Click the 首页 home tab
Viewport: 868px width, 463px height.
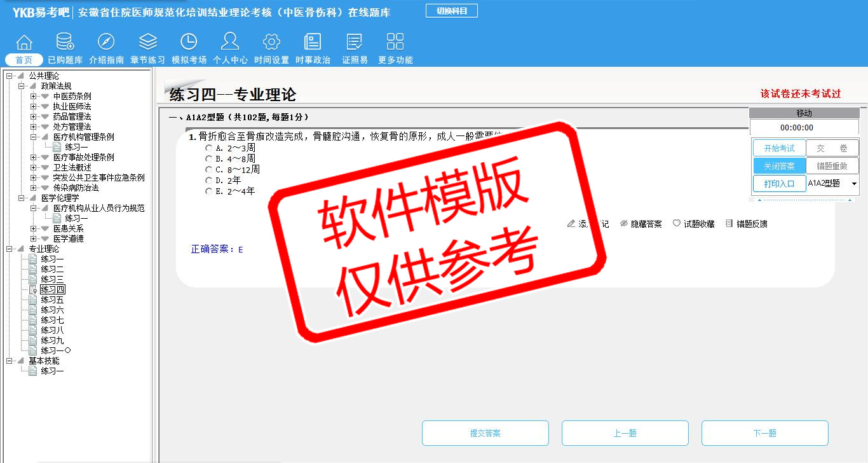(24, 60)
